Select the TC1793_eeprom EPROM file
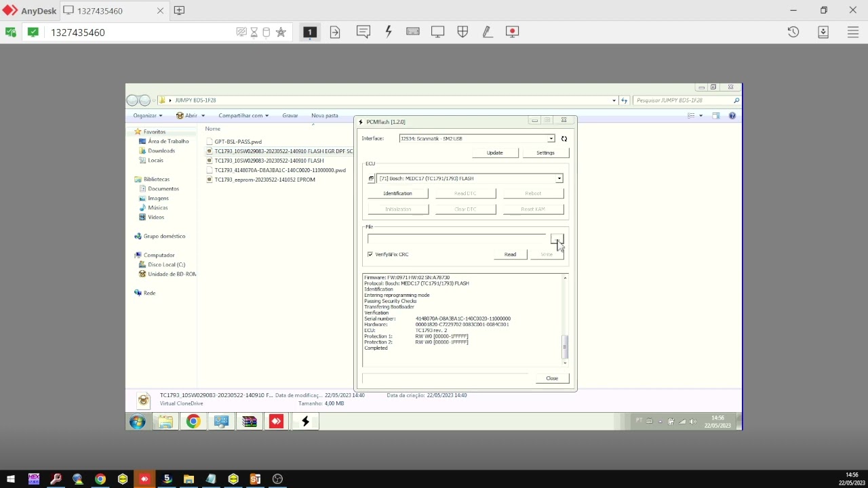868x488 pixels. (x=264, y=180)
